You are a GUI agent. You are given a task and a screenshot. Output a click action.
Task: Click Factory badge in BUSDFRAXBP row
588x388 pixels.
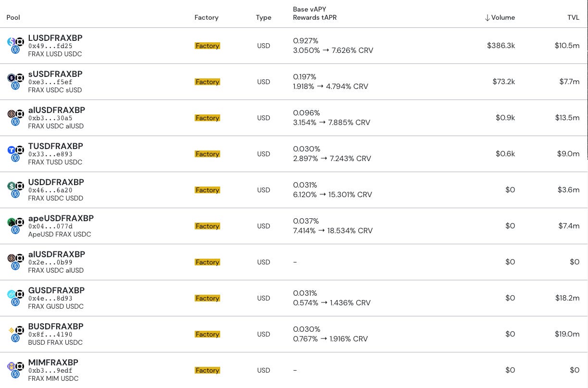[207, 334]
